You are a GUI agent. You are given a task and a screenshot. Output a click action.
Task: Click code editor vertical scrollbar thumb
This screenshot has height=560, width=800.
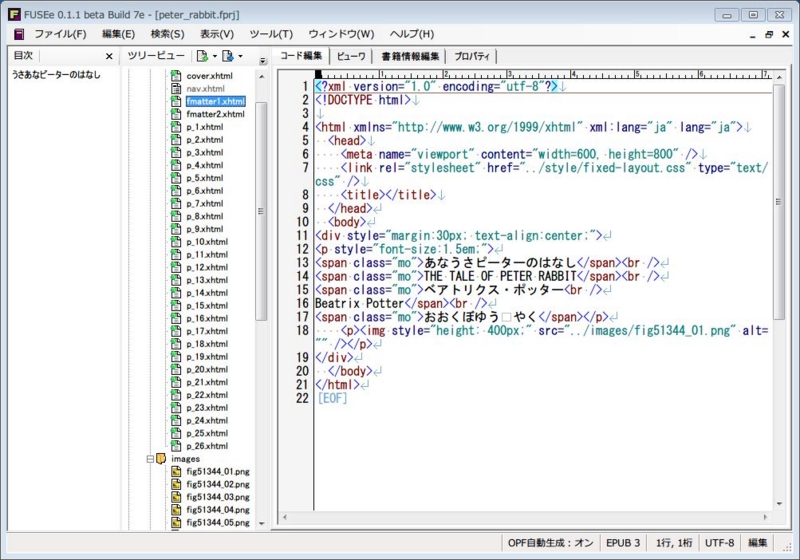779,201
